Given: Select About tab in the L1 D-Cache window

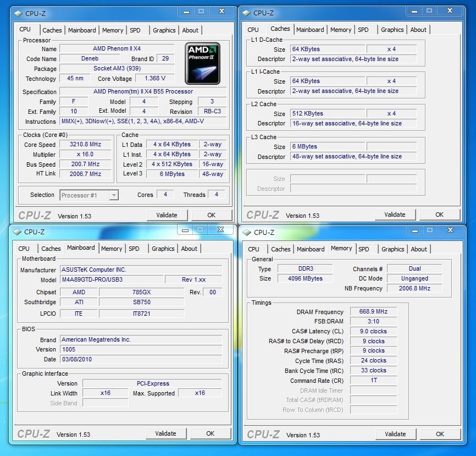Looking at the screenshot, I should (418, 30).
